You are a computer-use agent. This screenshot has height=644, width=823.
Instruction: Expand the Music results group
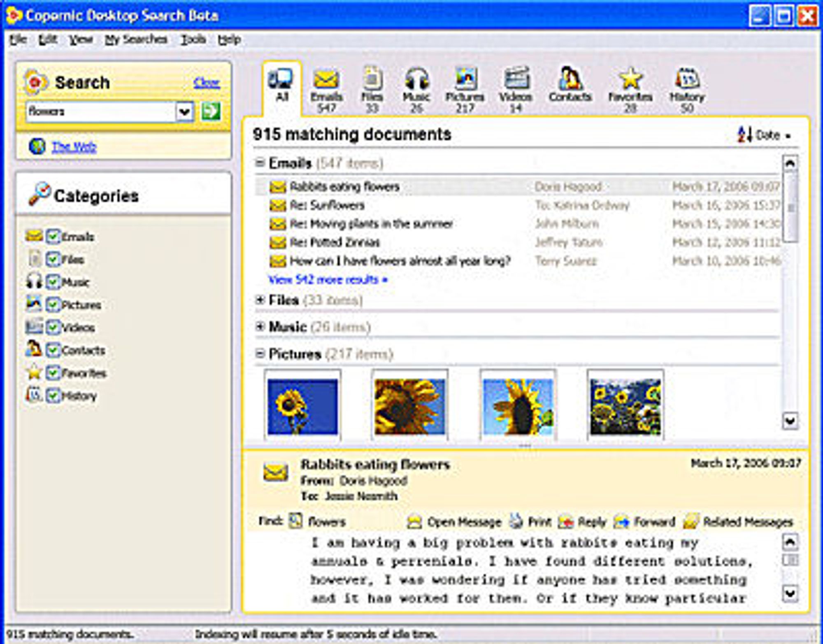260,327
